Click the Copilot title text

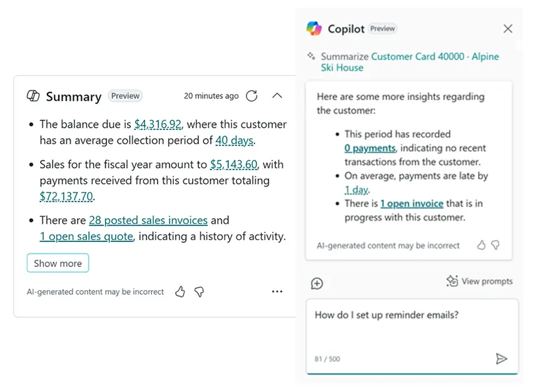(x=346, y=29)
